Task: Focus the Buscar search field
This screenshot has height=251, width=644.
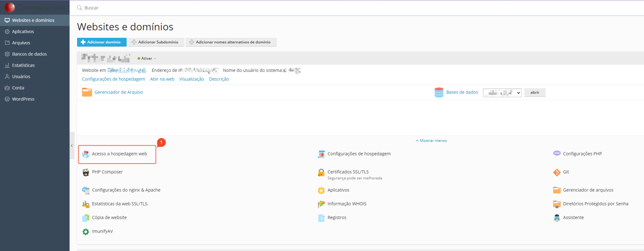Action: [x=189, y=8]
